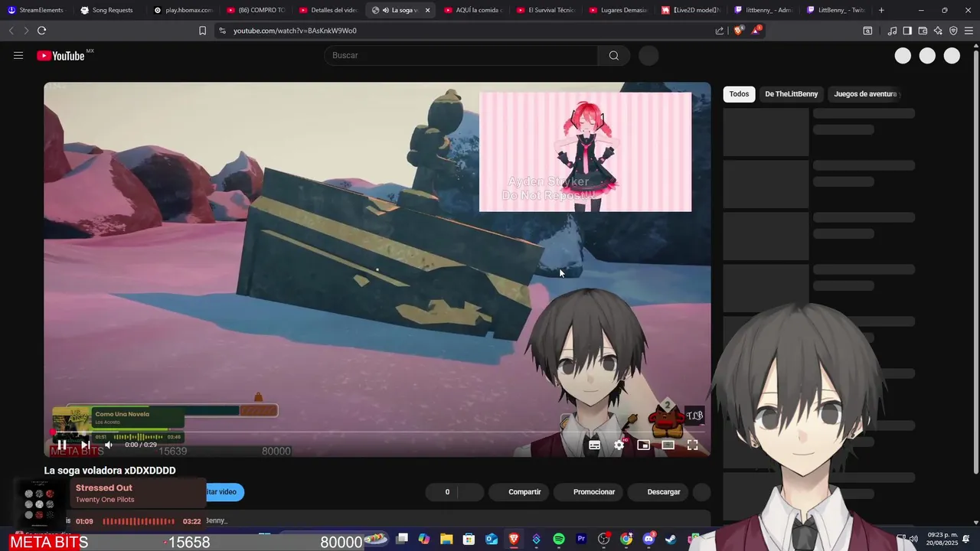Open Microsoft Store from the taskbar
980x551 pixels.
point(469,540)
